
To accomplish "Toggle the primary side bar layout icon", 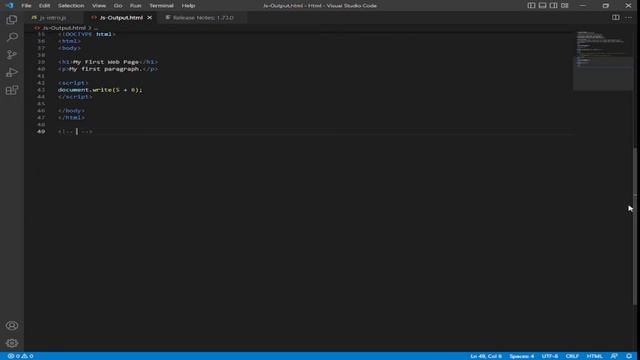I will pyautogui.click(x=531, y=6).
